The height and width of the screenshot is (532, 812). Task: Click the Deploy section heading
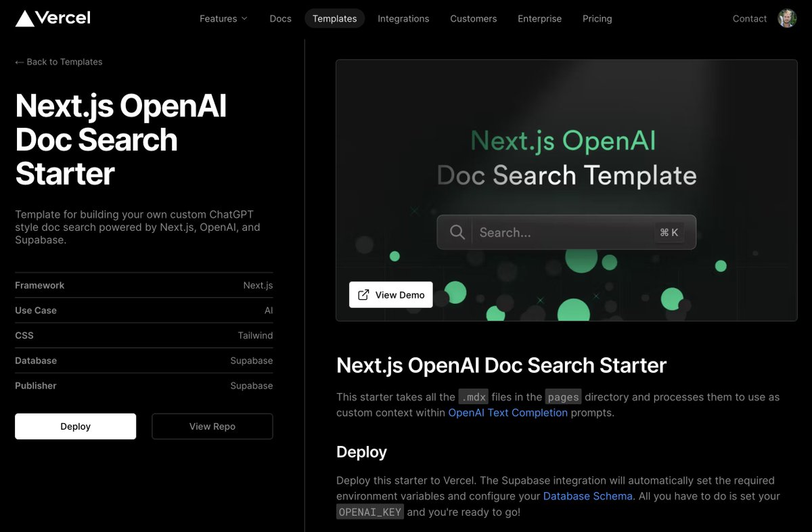click(x=361, y=451)
